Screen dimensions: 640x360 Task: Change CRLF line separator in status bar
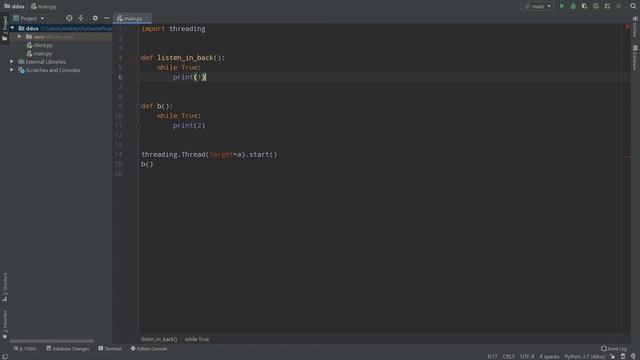click(x=509, y=356)
